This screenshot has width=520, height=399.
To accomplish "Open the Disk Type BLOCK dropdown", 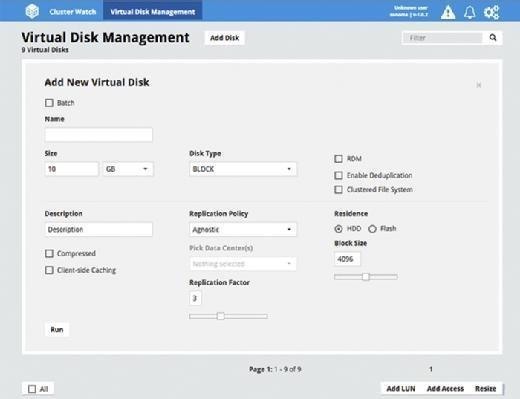I will [x=242, y=169].
